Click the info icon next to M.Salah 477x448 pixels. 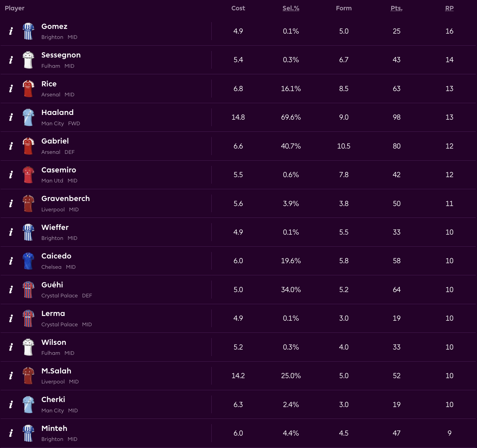(11, 376)
